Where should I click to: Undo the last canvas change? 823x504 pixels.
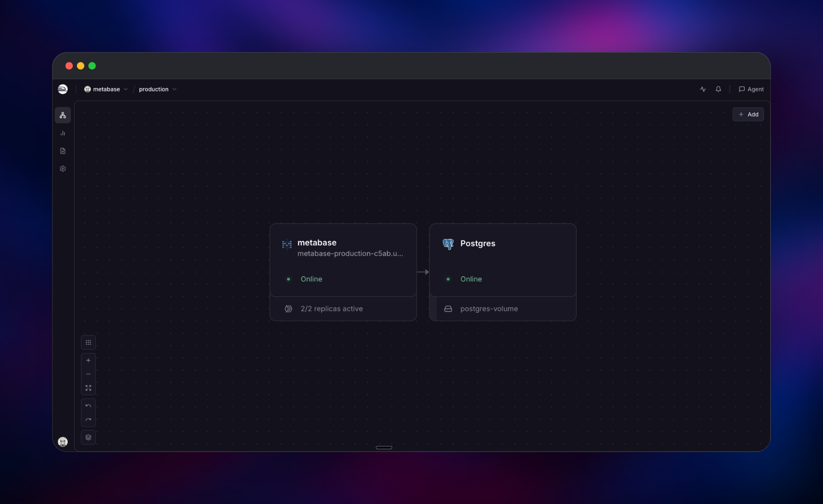(x=88, y=406)
